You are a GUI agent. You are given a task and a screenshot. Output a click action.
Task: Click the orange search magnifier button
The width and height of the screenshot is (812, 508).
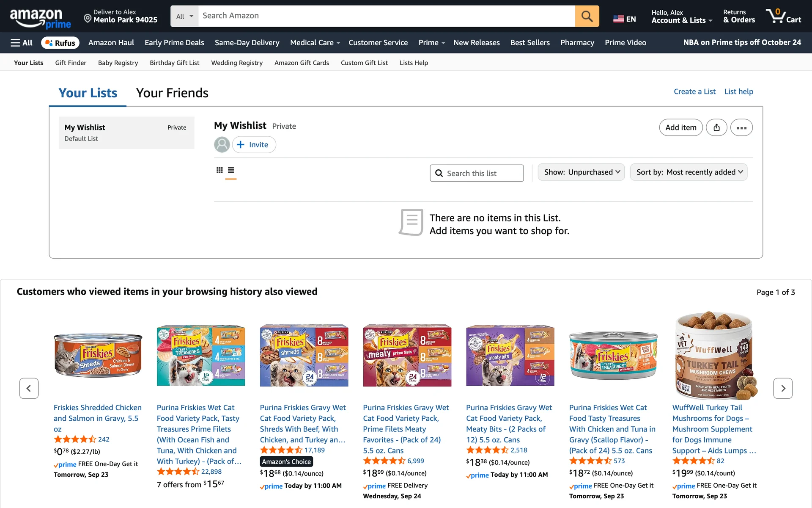click(x=587, y=16)
